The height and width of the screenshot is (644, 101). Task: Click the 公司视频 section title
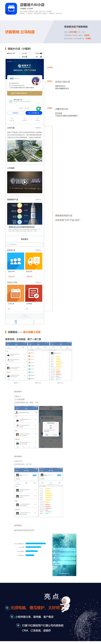point(11,168)
